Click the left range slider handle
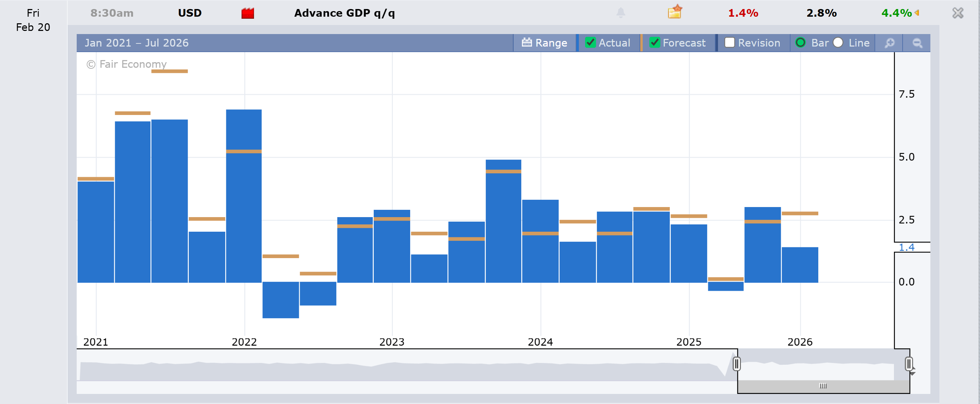Screen dimensions: 980x404 (736, 364)
